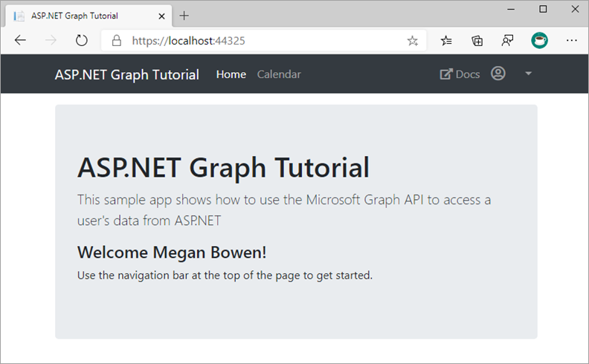Open the Collections icon in toolbar
Viewport: 589px width, 364px height.
click(477, 41)
